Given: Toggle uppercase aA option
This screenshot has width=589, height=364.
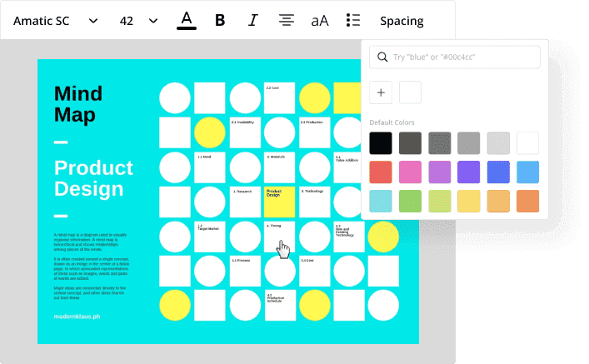Looking at the screenshot, I should point(320,21).
